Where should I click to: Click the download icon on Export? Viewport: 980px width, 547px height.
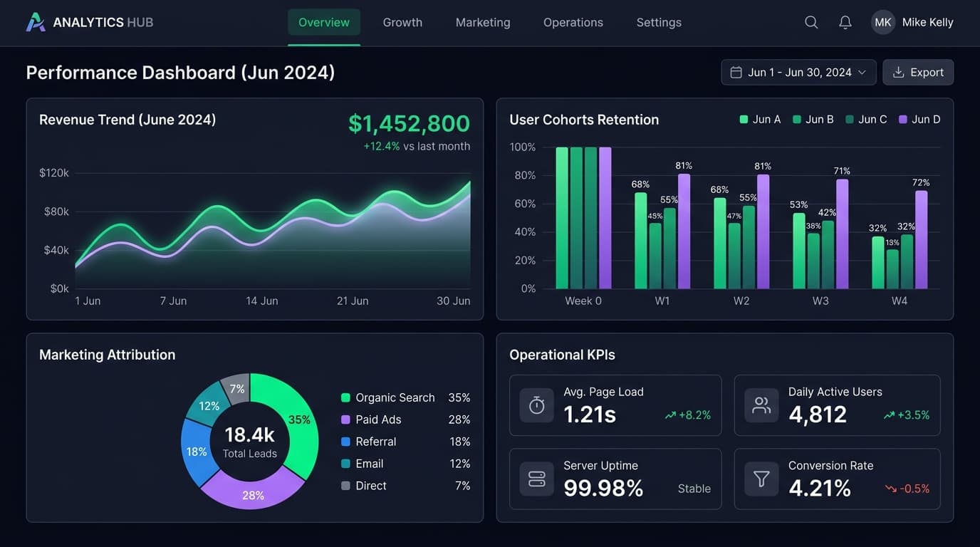point(899,72)
